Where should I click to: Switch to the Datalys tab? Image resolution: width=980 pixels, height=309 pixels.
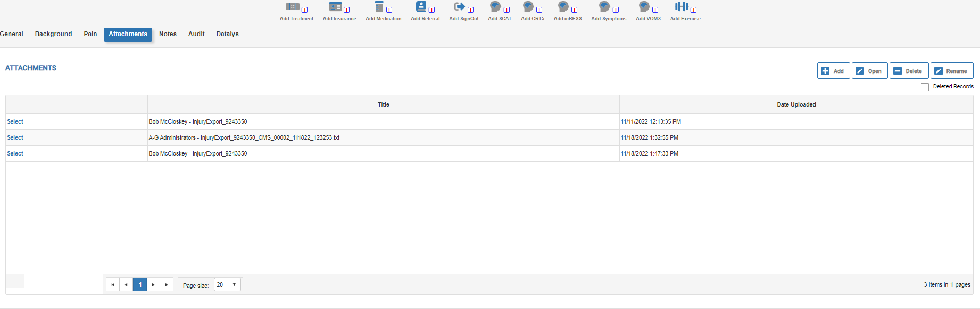pos(227,34)
